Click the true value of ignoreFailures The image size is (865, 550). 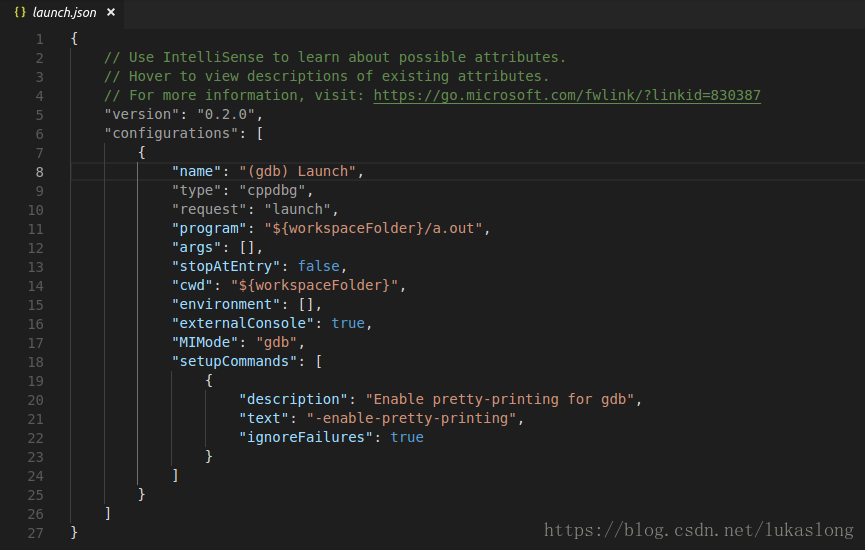click(407, 437)
